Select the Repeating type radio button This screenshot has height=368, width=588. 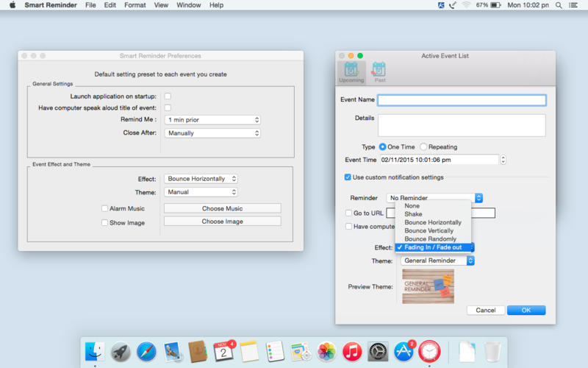pyautogui.click(x=423, y=147)
